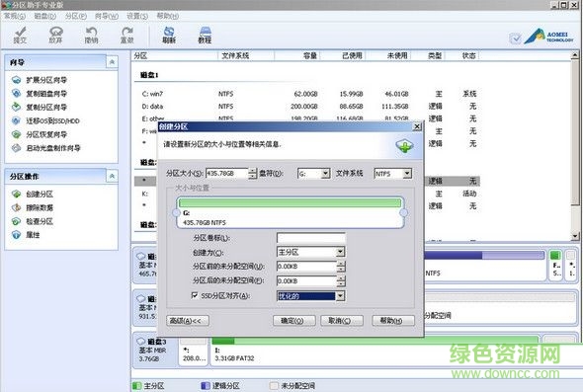The width and height of the screenshot is (583, 392).
Task: Click the 分区卷标 text field
Action: click(311, 238)
